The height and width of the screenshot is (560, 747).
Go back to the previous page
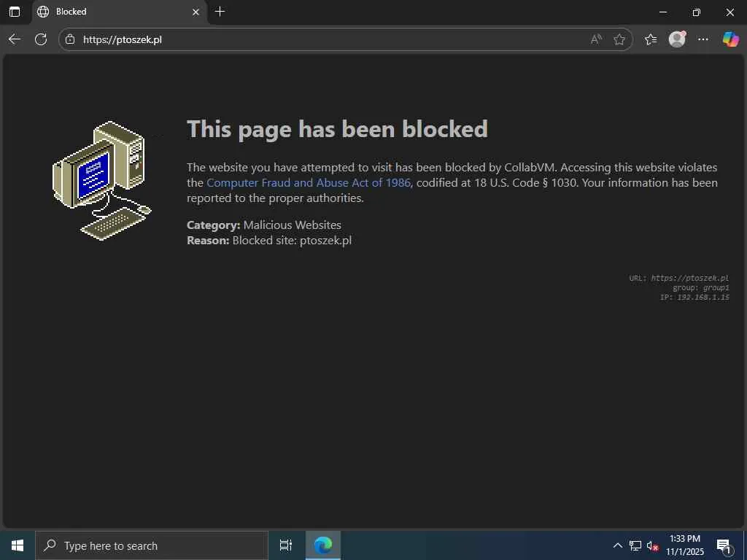coord(15,39)
